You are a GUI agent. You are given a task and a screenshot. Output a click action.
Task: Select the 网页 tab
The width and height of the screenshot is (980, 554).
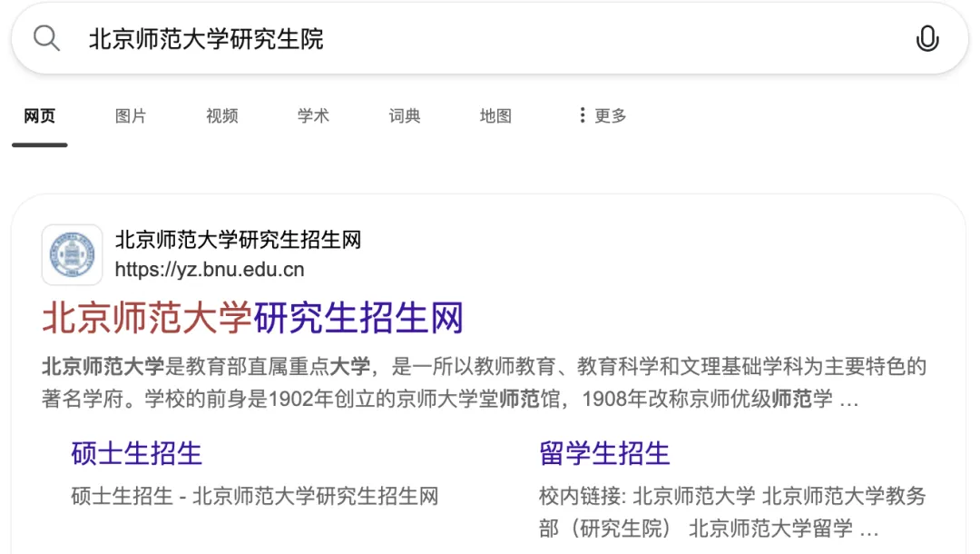point(39,115)
